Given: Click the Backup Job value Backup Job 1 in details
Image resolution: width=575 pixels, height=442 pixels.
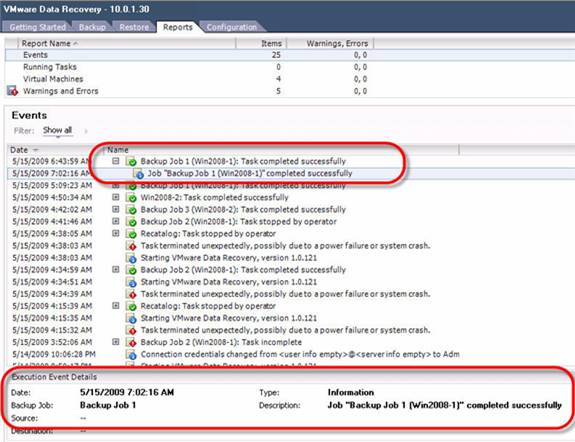Looking at the screenshot, I should (108, 405).
